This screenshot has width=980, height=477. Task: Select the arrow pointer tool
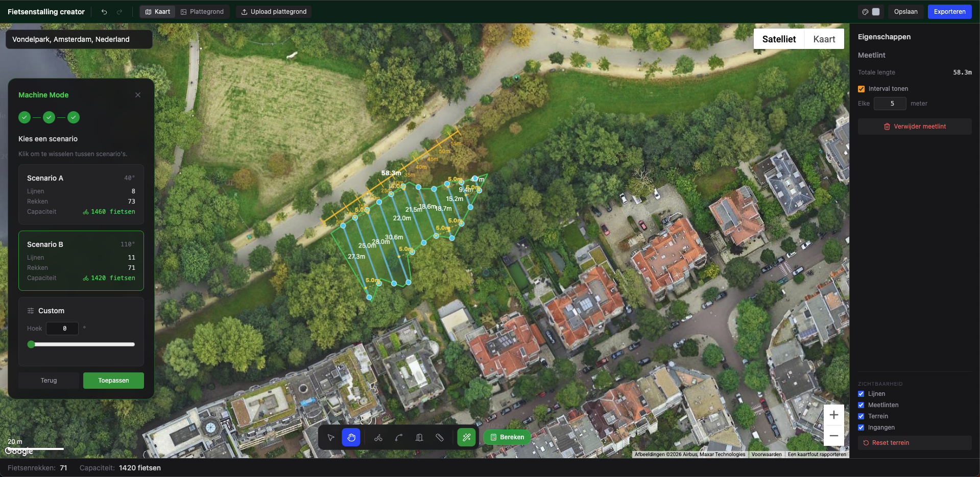click(331, 437)
